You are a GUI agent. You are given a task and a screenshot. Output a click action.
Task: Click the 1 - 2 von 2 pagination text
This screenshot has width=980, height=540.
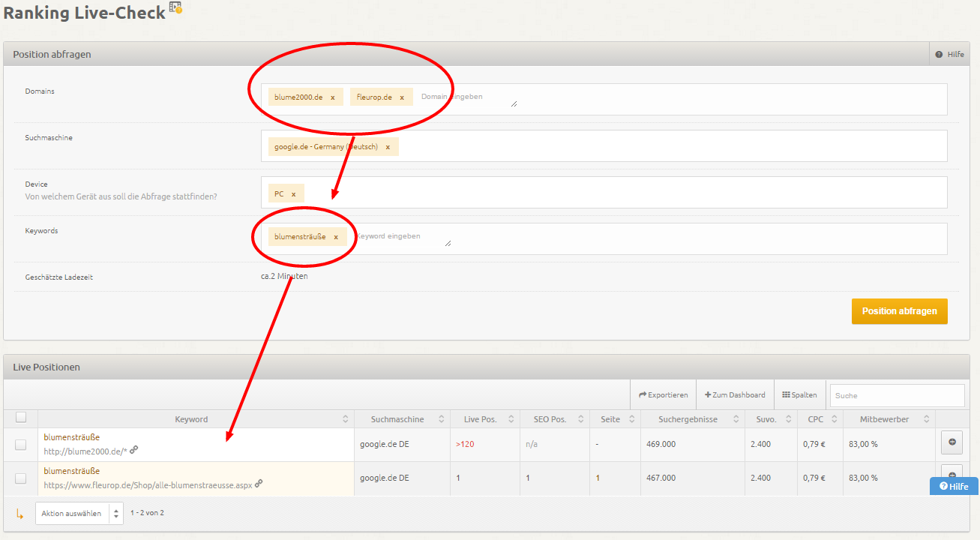point(147,513)
